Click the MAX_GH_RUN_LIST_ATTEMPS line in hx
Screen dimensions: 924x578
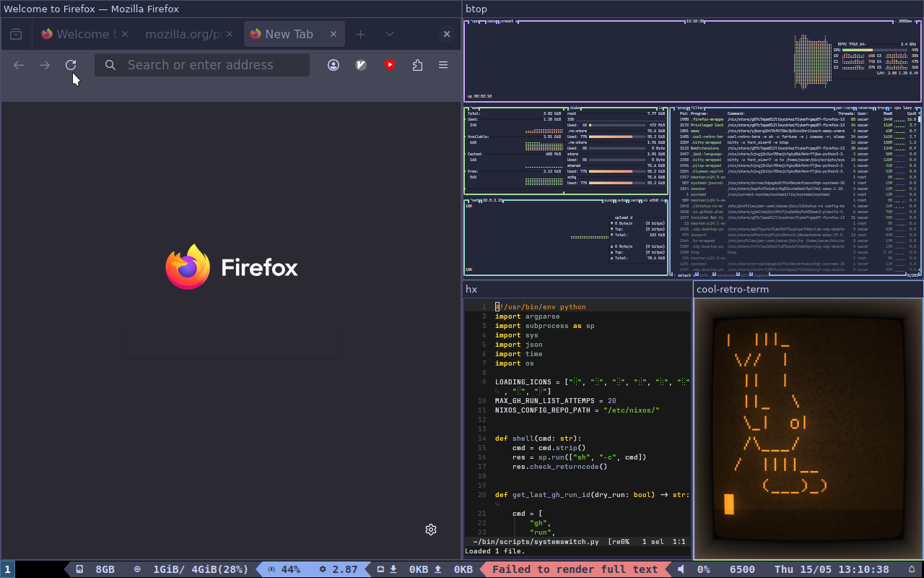coord(556,401)
